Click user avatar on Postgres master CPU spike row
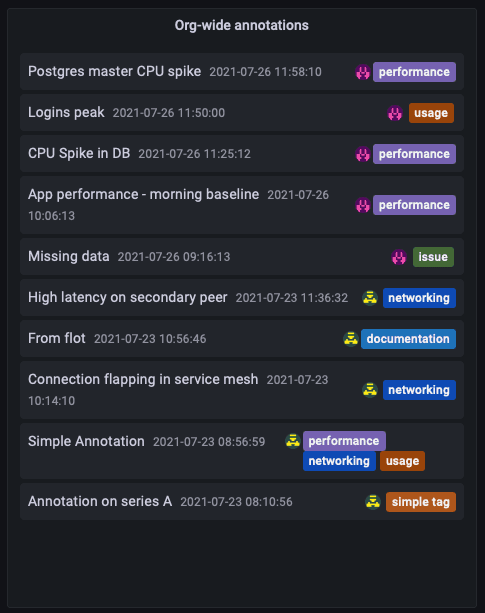The height and width of the screenshot is (613, 485). (x=363, y=72)
